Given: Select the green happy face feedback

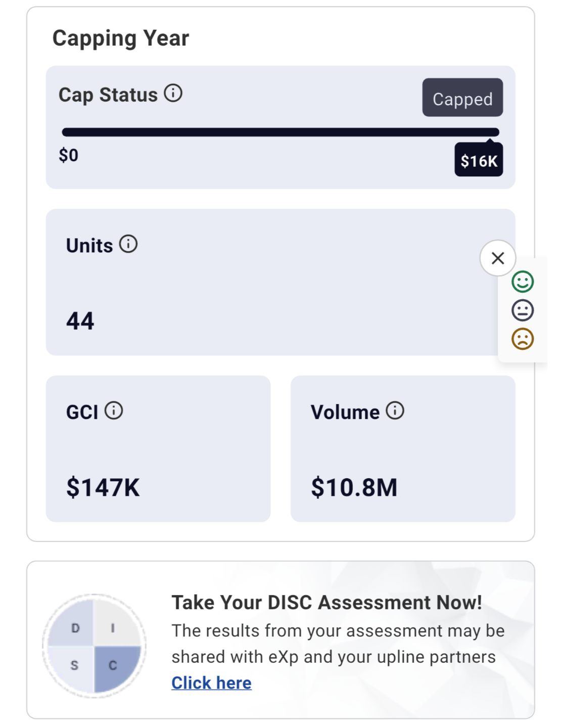Looking at the screenshot, I should pyautogui.click(x=522, y=282).
